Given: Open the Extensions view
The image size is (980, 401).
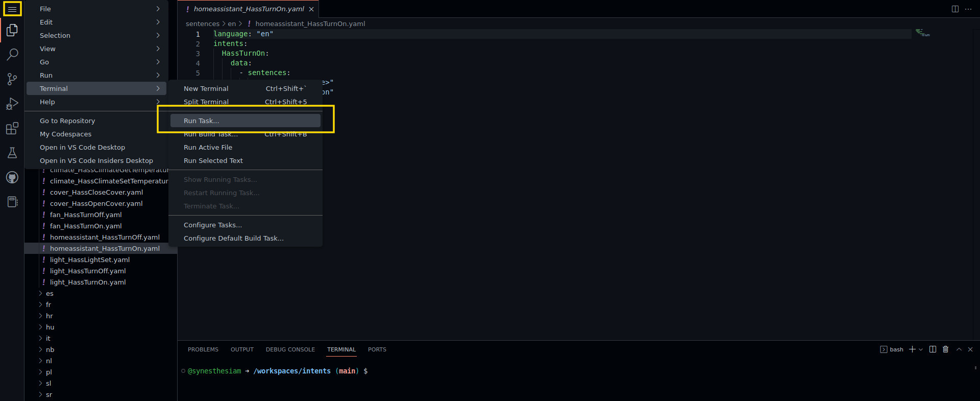Looking at the screenshot, I should click(12, 128).
